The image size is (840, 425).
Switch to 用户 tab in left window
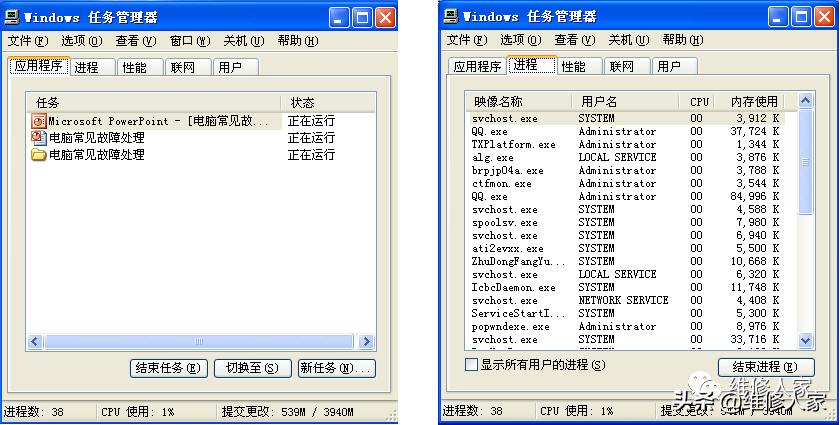click(236, 68)
